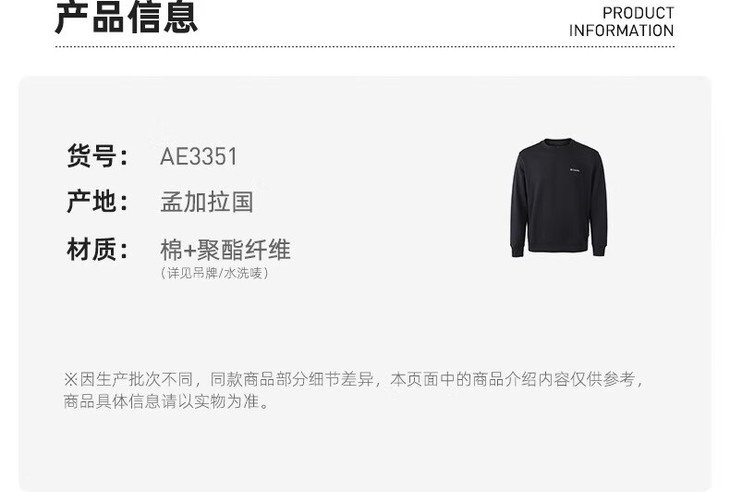
Task: Select the 货号 label
Action: 97,156
